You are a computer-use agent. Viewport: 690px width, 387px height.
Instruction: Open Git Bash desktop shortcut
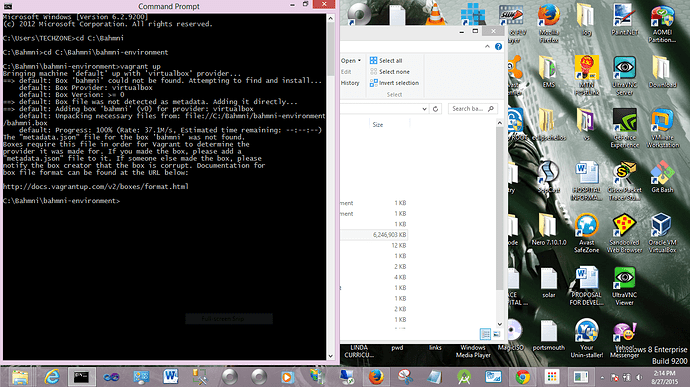(x=662, y=177)
